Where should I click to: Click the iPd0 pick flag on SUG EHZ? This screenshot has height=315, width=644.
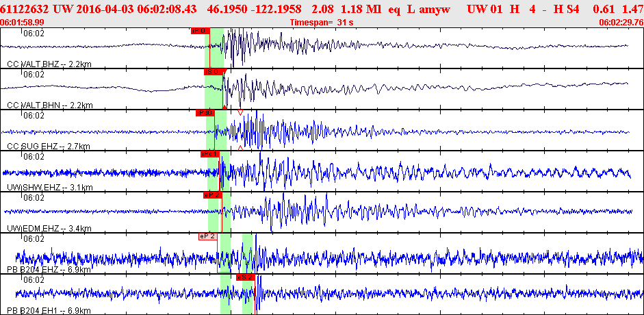pos(205,113)
